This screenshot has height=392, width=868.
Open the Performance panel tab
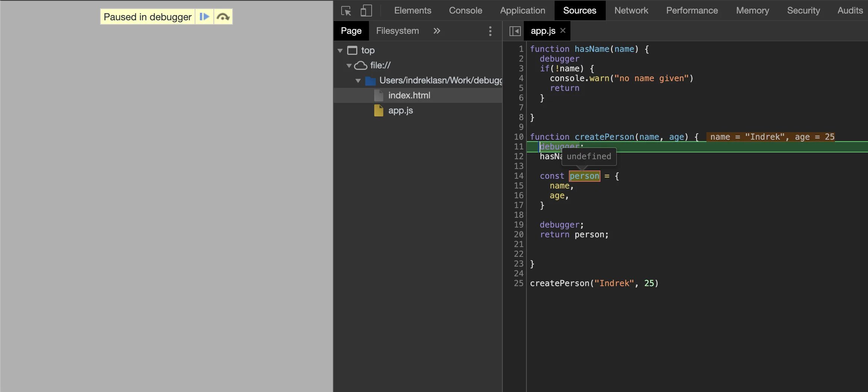[692, 11]
